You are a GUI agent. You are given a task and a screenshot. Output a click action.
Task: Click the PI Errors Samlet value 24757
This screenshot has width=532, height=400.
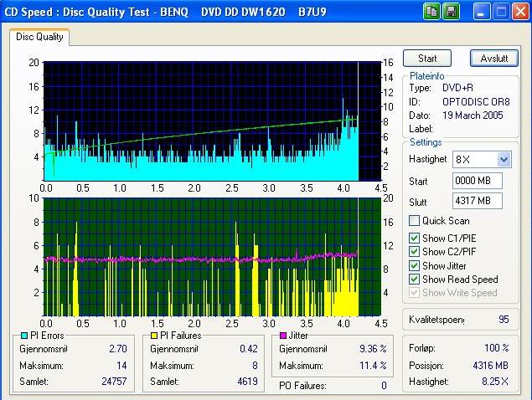[114, 382]
